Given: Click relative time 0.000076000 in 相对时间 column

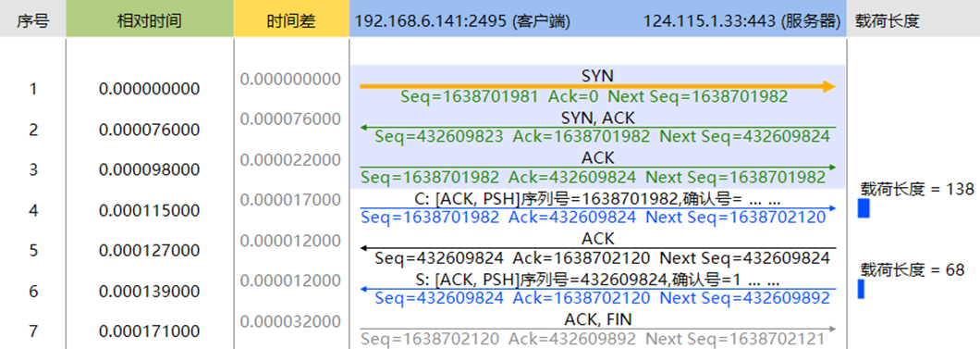Looking at the screenshot, I should (150, 130).
